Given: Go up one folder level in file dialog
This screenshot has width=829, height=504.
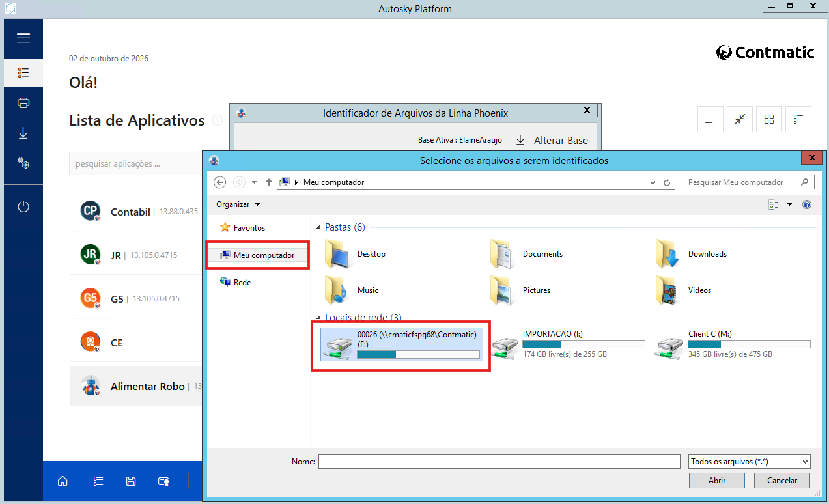Looking at the screenshot, I should (x=269, y=182).
